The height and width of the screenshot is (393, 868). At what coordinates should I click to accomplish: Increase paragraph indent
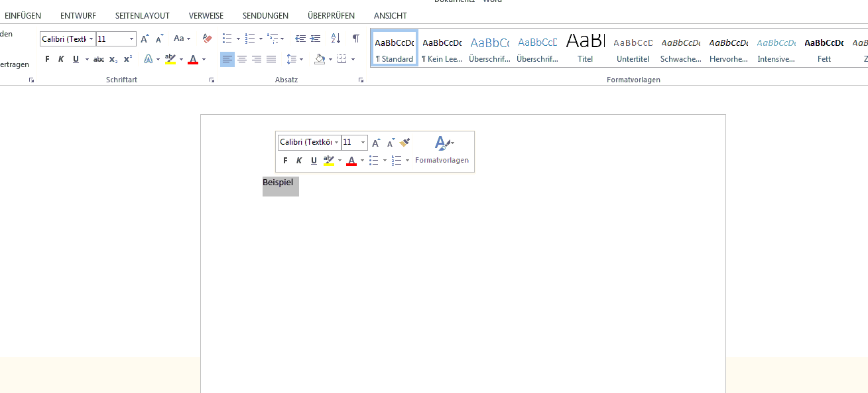[315, 39]
